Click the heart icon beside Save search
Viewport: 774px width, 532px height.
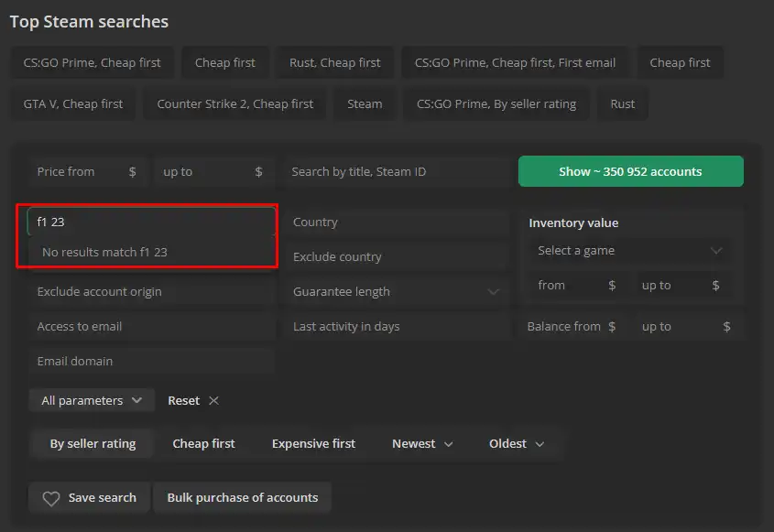tap(51, 498)
